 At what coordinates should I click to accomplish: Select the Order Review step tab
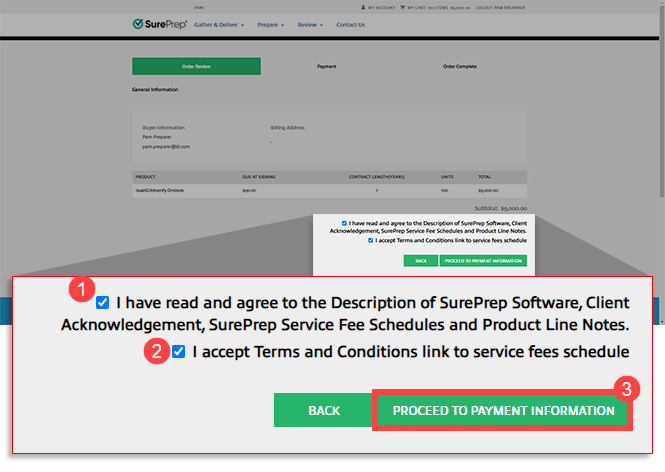coord(196,66)
